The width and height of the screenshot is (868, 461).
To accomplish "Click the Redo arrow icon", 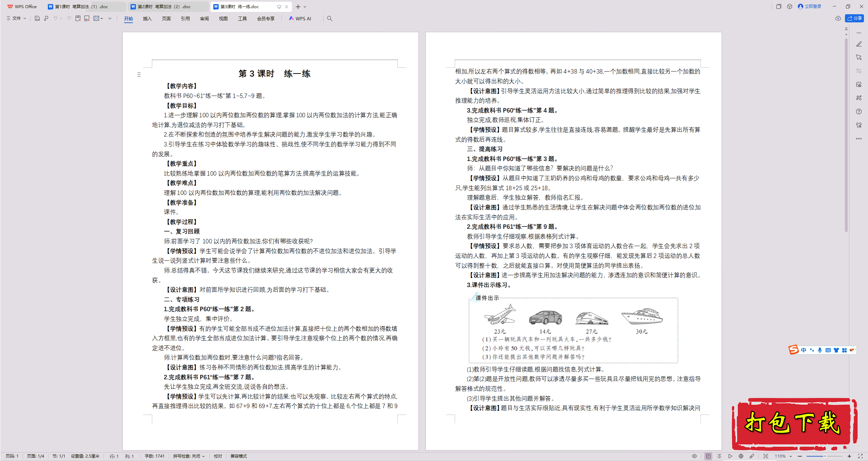I will [x=69, y=18].
